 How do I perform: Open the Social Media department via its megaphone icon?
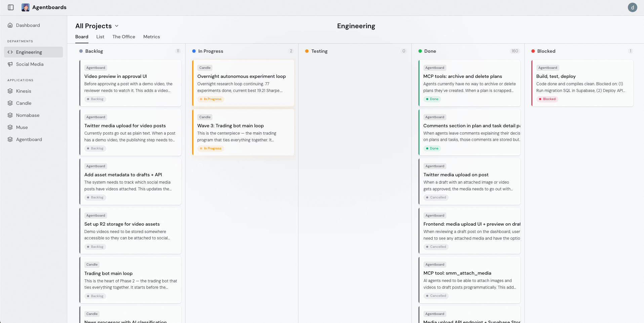(x=10, y=64)
